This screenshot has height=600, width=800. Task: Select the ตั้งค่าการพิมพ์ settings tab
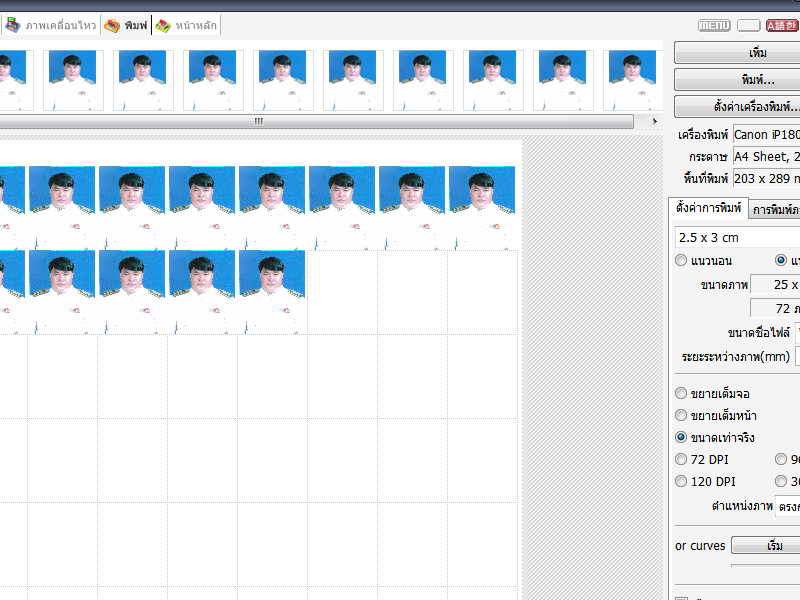click(708, 208)
